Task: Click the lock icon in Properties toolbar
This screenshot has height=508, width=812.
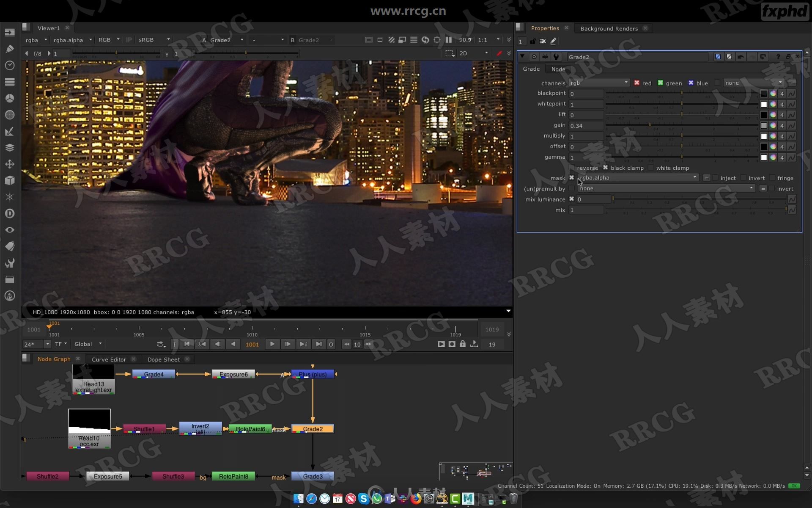Action: (533, 41)
